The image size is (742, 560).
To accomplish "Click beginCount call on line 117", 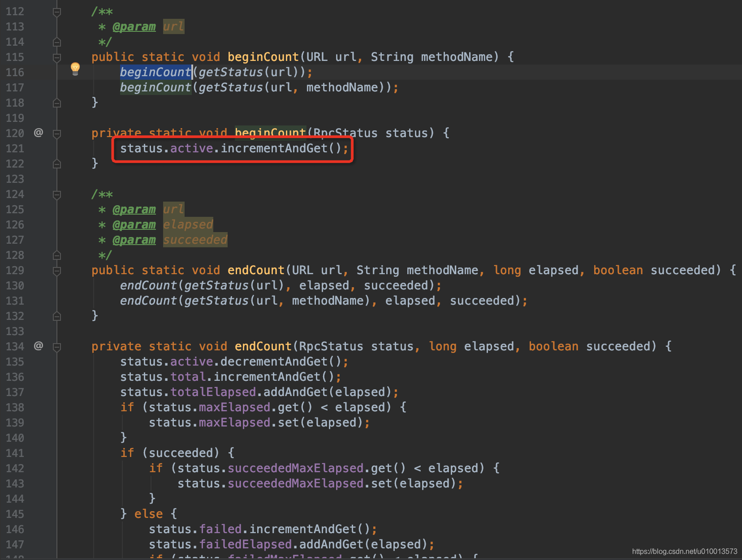I will point(155,87).
